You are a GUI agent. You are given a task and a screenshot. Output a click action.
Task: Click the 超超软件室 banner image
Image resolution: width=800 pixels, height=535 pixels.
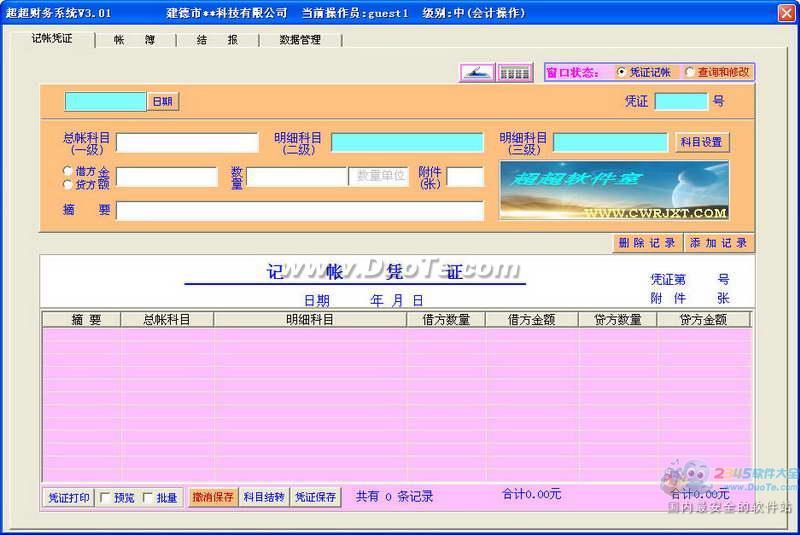coord(614,190)
